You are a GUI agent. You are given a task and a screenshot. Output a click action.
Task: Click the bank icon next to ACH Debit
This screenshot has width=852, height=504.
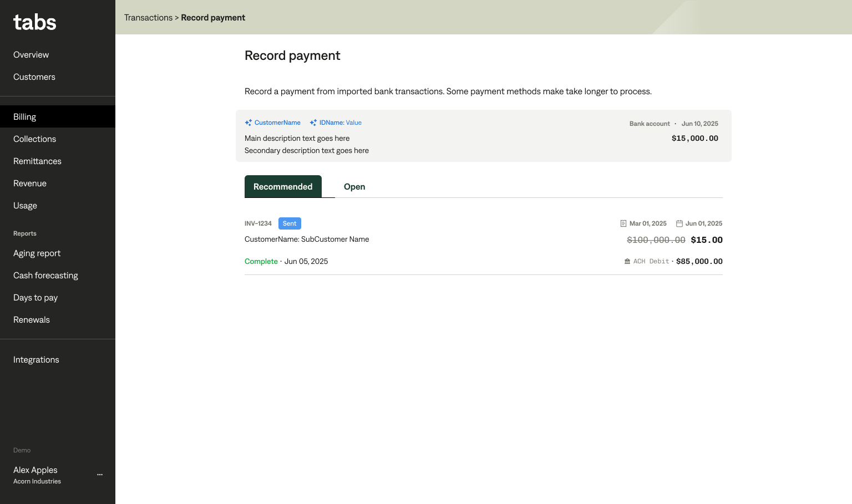[x=627, y=261]
